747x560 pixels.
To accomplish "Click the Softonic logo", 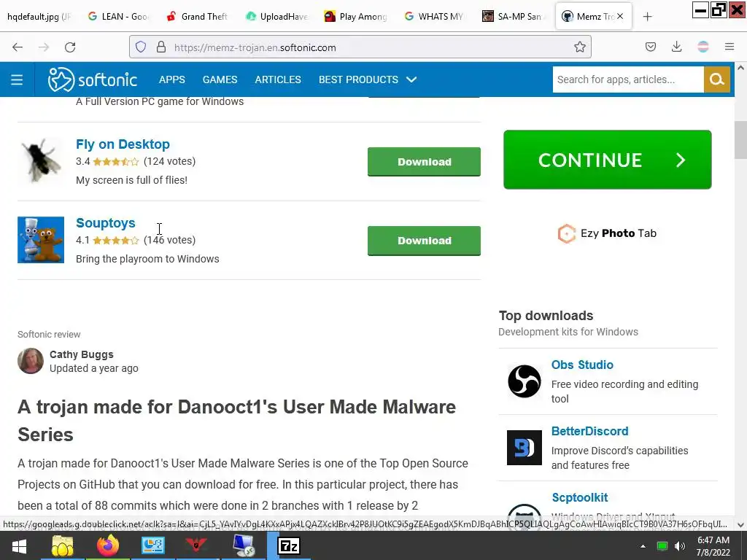I will (93, 79).
